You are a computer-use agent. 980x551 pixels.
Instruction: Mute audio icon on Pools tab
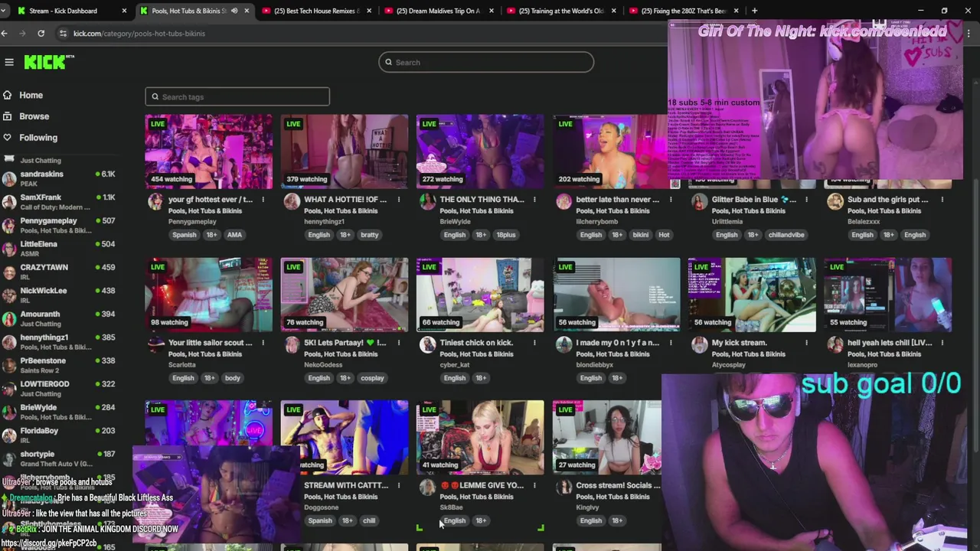234,11
